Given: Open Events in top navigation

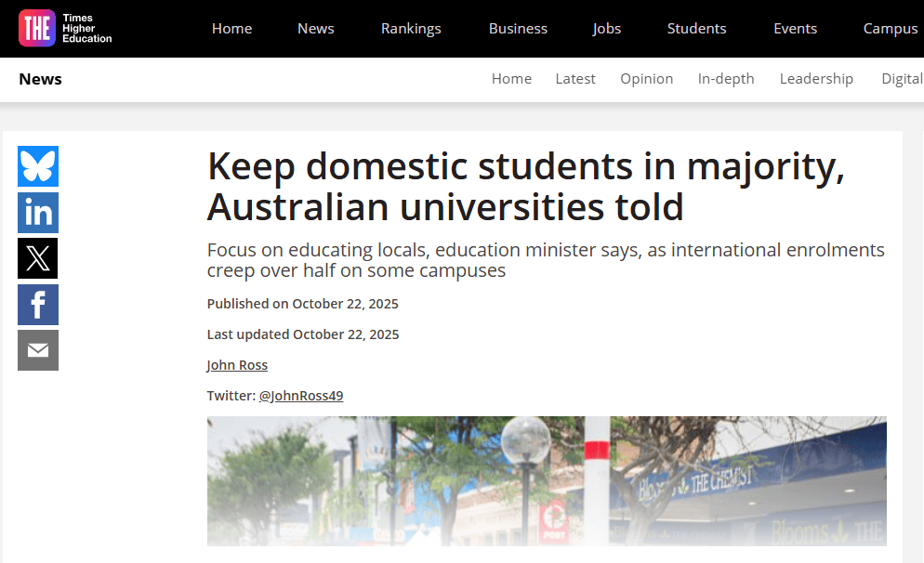Looking at the screenshot, I should (795, 28).
